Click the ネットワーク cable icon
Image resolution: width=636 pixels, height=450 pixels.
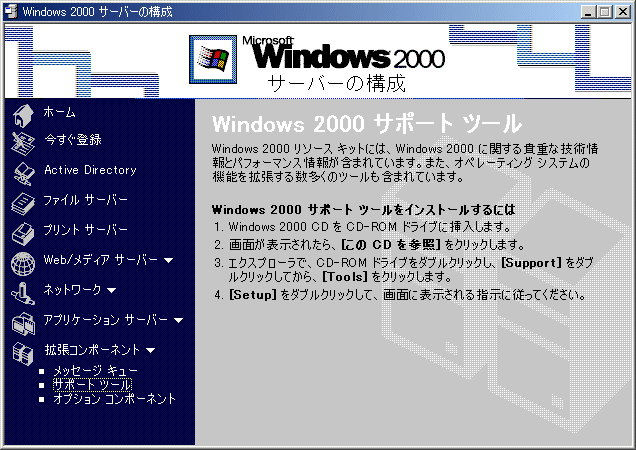coord(23,293)
